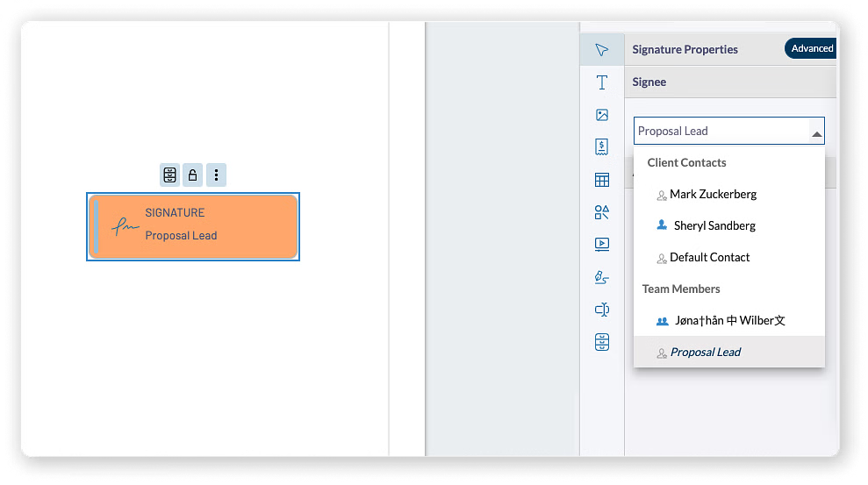Click the Signature Properties title
The width and height of the screenshot is (868, 485).
pos(685,49)
